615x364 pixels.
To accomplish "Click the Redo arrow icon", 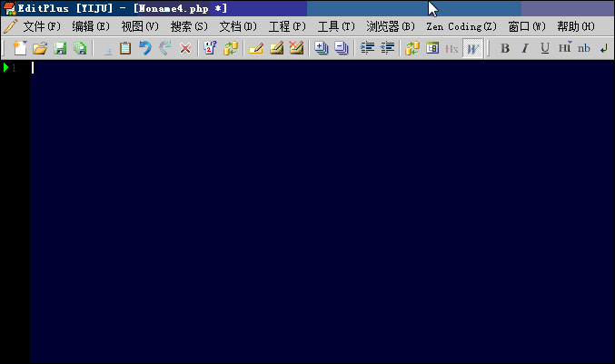I will pyautogui.click(x=165, y=48).
